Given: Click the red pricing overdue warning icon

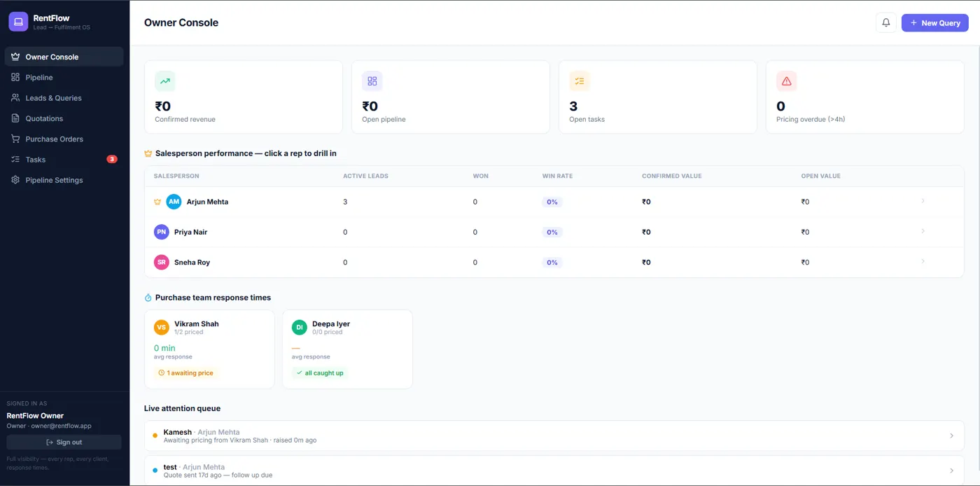Looking at the screenshot, I should 787,81.
